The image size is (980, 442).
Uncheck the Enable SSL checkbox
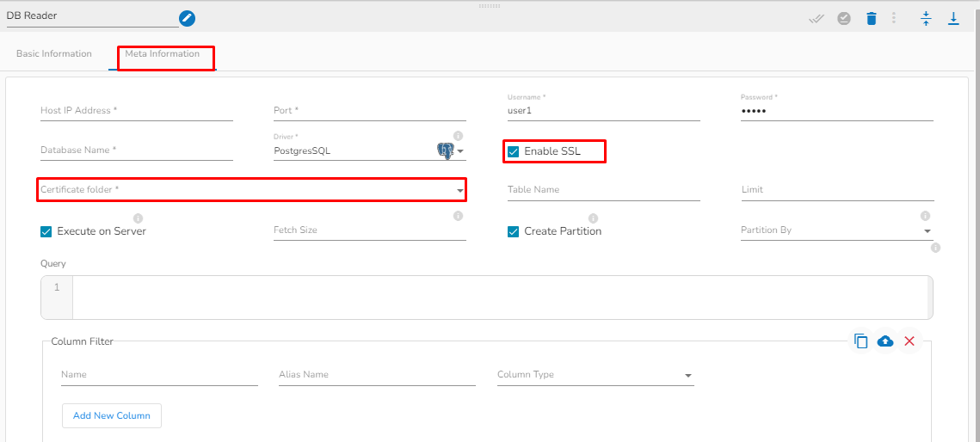pyautogui.click(x=514, y=152)
